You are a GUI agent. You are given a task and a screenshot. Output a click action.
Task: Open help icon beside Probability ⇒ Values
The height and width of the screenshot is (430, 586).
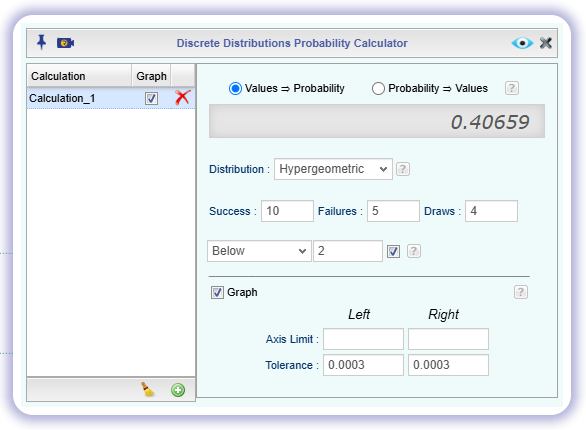[512, 88]
